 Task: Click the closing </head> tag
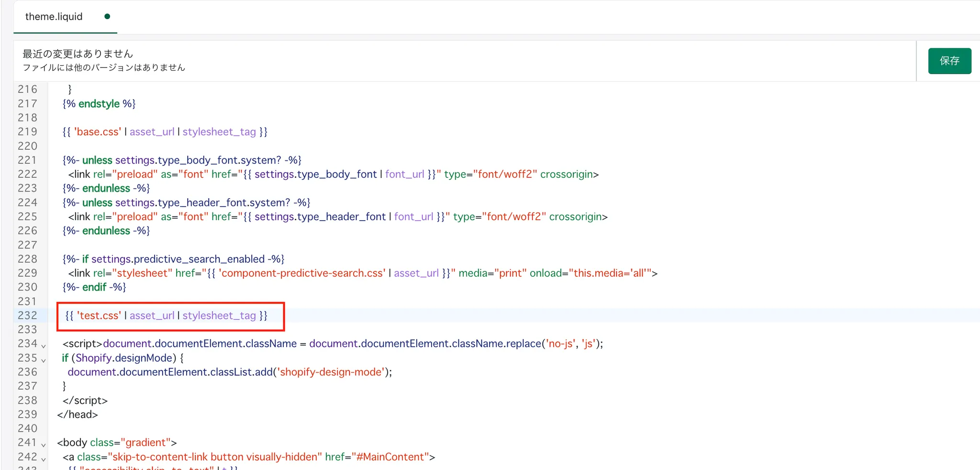pyautogui.click(x=78, y=414)
